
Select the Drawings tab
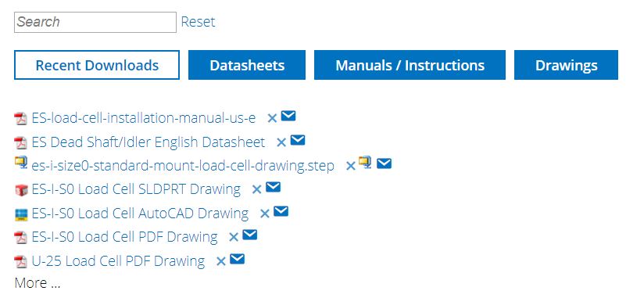point(566,65)
